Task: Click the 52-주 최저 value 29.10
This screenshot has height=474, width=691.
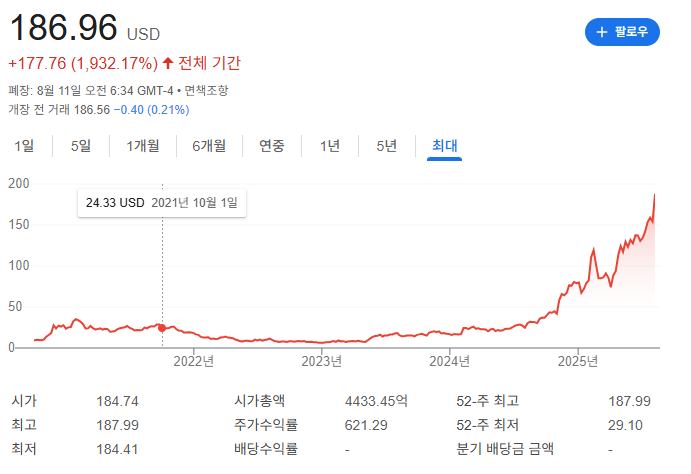Action: tap(625, 425)
